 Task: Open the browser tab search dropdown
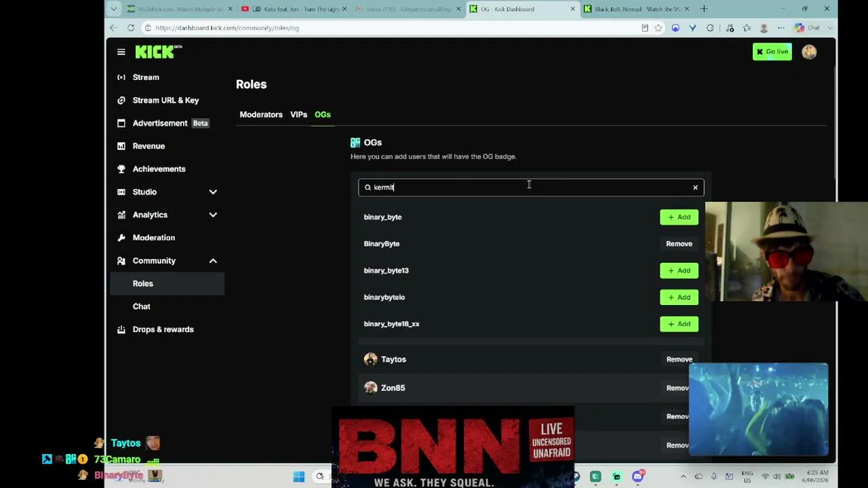[113, 9]
